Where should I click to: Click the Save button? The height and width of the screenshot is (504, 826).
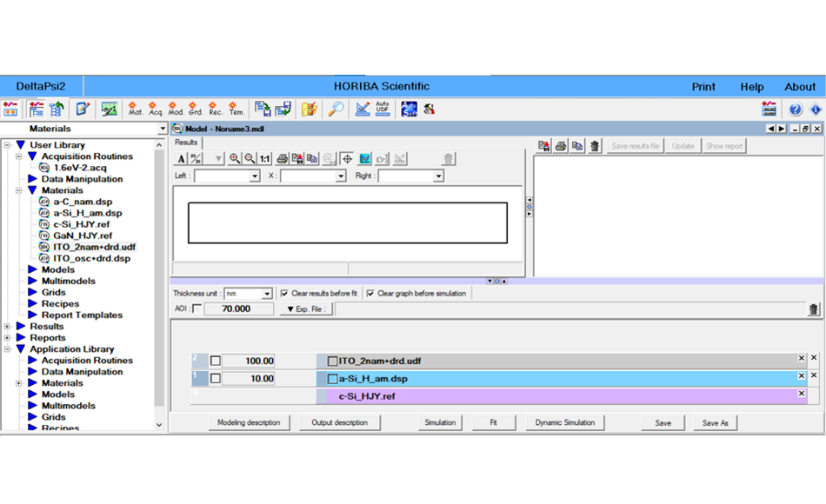coord(663,423)
